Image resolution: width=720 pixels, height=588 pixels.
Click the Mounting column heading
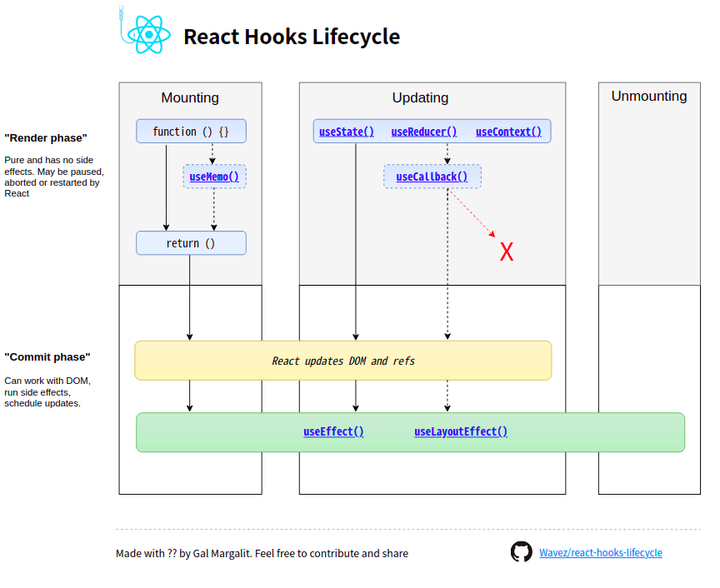(x=190, y=97)
